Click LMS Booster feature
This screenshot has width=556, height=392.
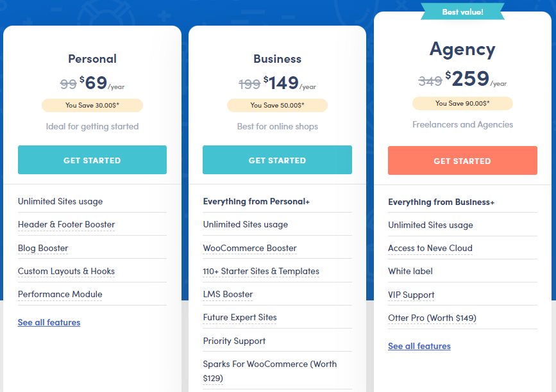tap(228, 295)
